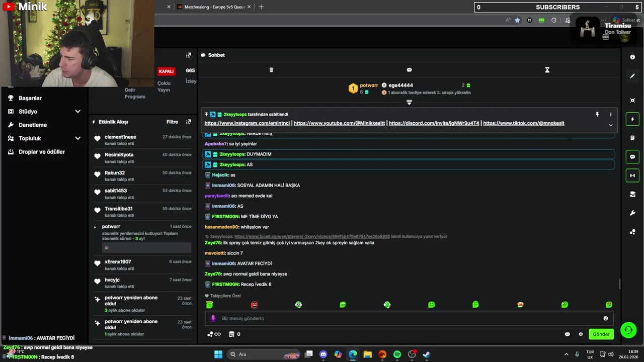Click the green headset support button
644x362 pixels.
[x=628, y=330]
